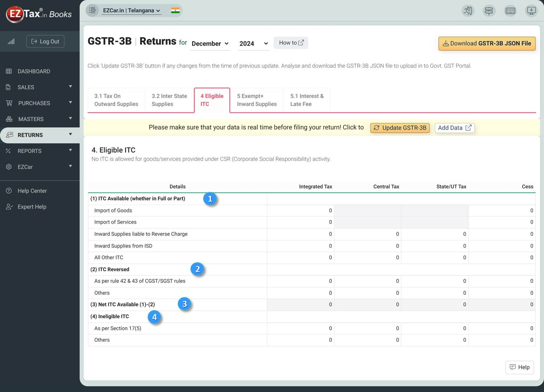Switch to the 5.1 Interest & Late Fee tab

click(307, 100)
